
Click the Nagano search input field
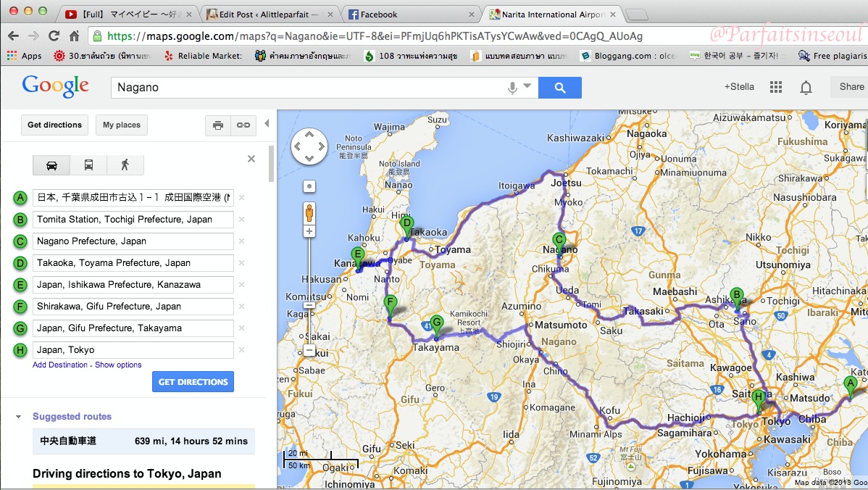click(310, 88)
